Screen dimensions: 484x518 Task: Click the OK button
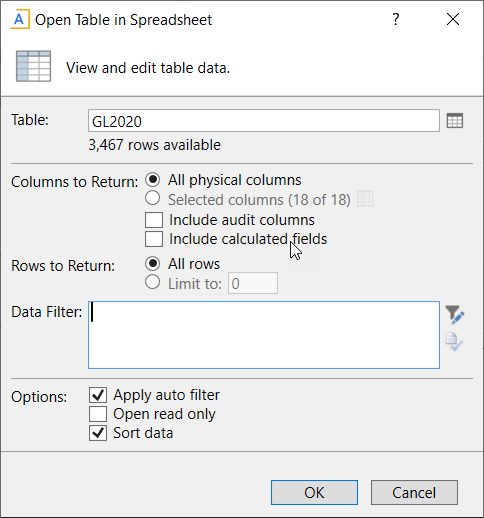(314, 492)
